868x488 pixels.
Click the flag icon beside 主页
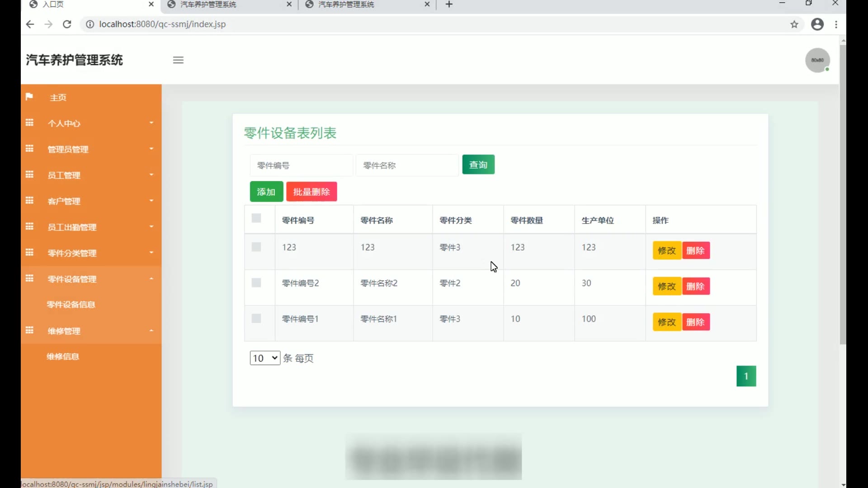(29, 97)
